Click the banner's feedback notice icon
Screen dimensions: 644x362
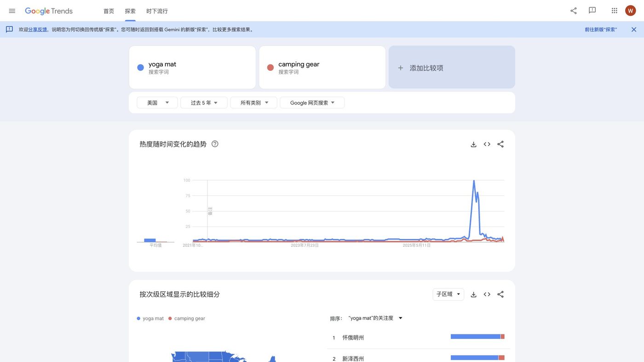[9, 29]
